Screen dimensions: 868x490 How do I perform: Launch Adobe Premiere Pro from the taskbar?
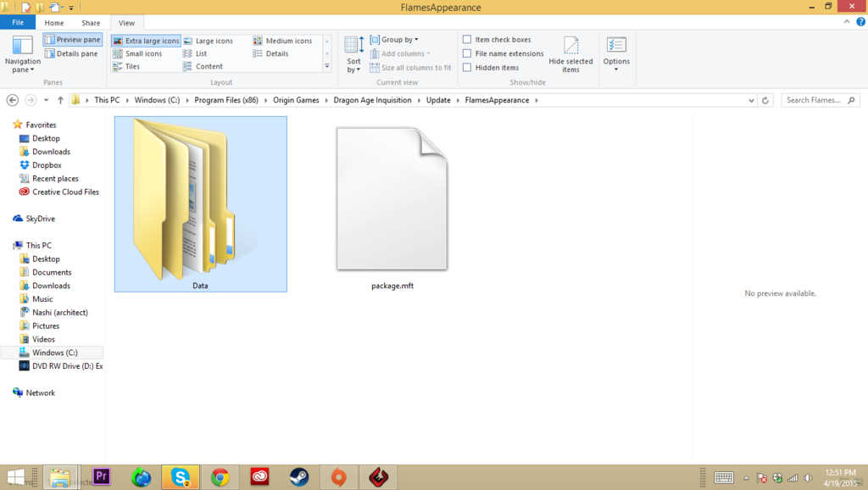coord(101,476)
